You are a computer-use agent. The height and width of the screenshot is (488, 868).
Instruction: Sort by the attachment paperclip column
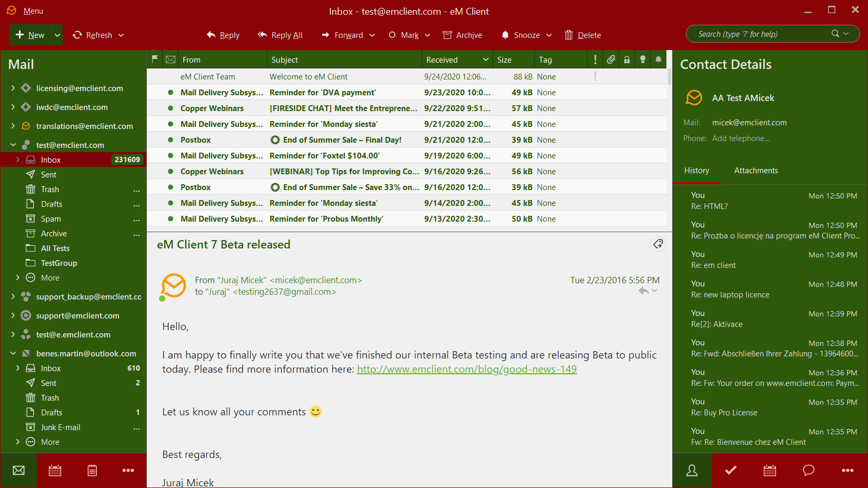[611, 59]
